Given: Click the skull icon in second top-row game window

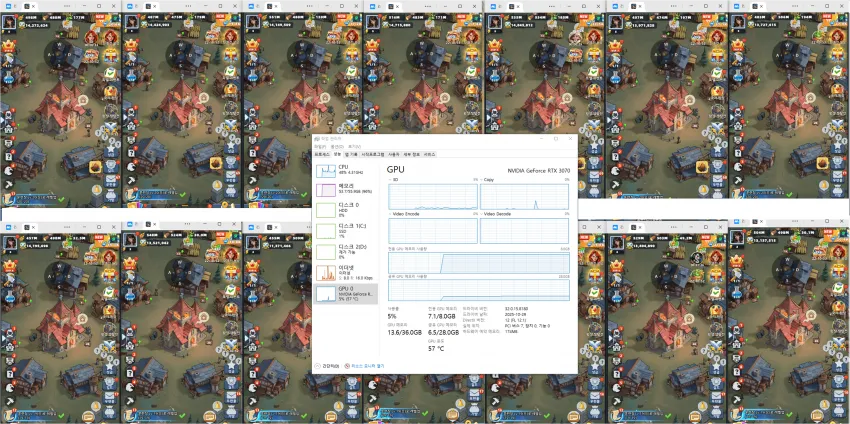Looking at the screenshot, I should click(130, 113).
